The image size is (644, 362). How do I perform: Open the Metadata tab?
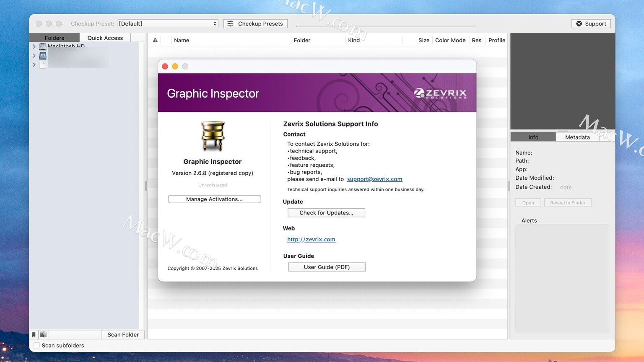pos(577,137)
